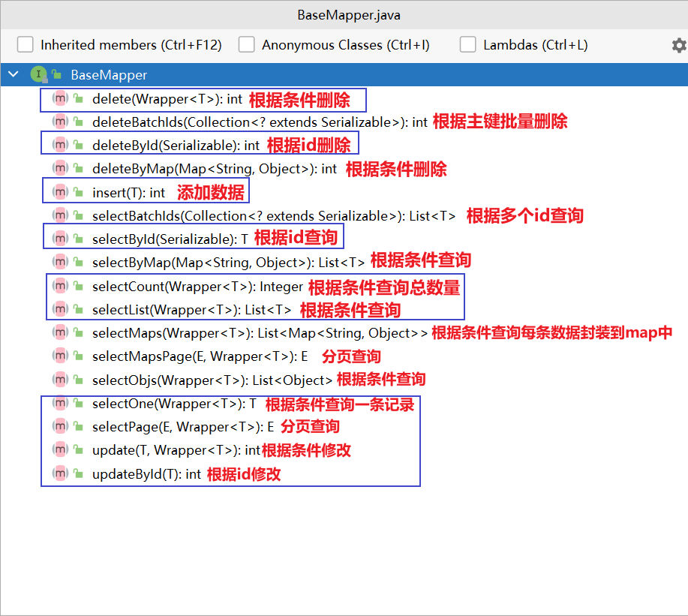Viewport: 688px width, 616px height.
Task: Select deleteBatchIds(Collection) method
Action: click(260, 122)
